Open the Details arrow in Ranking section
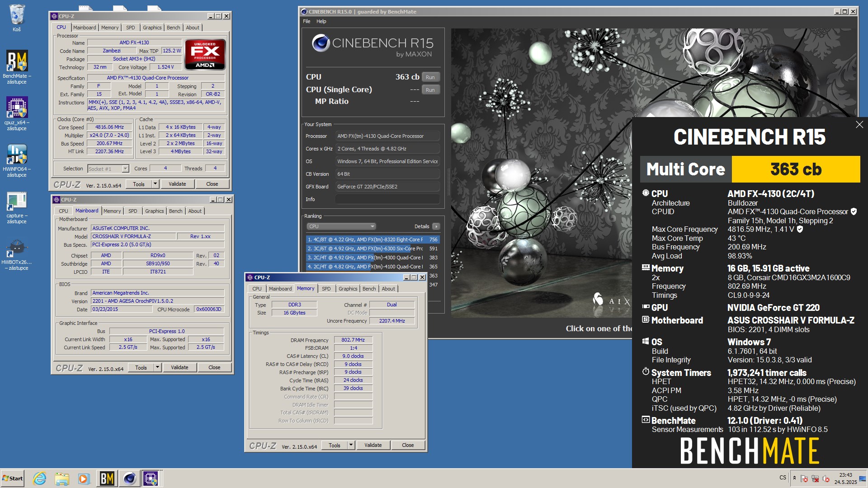 click(x=436, y=226)
